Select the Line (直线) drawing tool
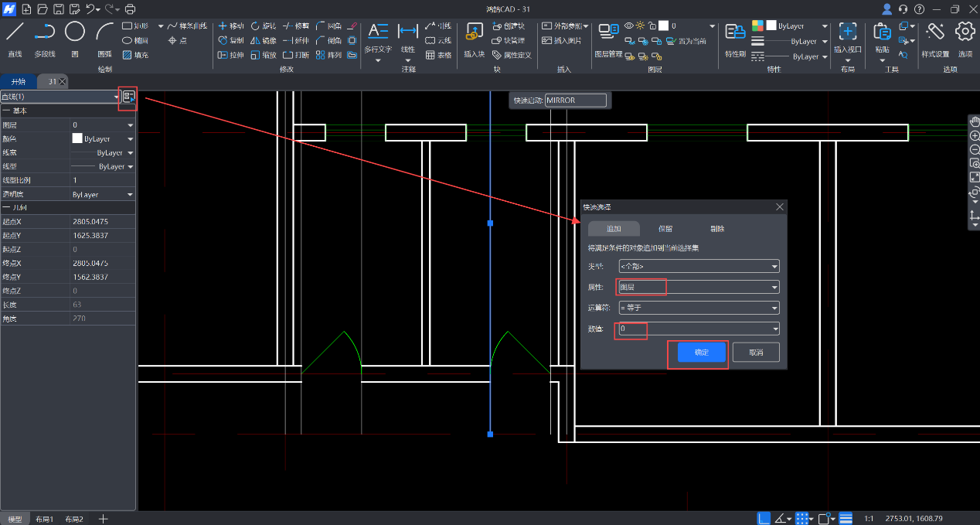 coord(15,32)
